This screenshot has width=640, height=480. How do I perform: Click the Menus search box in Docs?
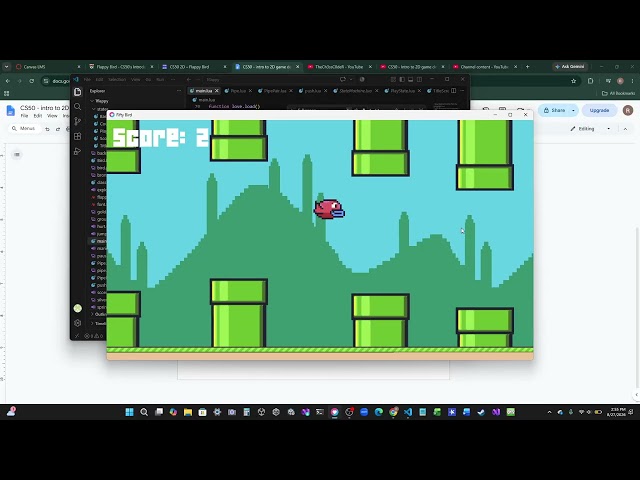[x=24, y=129]
